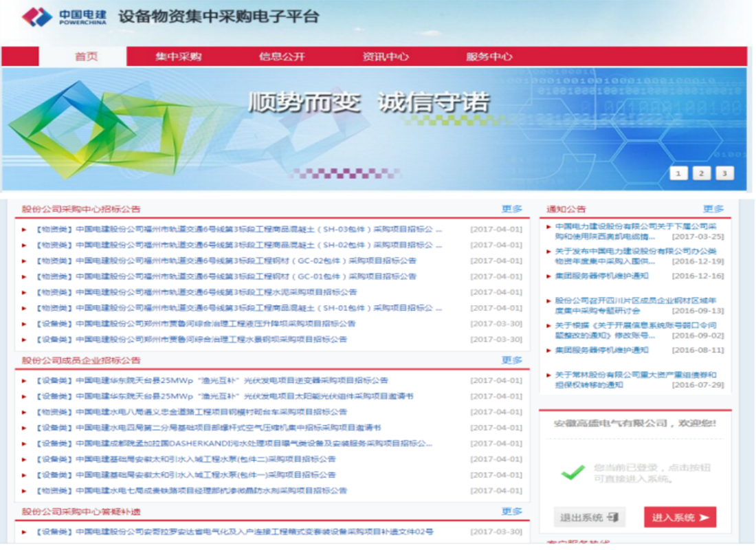
Task: Click 更多 beside 通知公告
Action: [x=713, y=209]
